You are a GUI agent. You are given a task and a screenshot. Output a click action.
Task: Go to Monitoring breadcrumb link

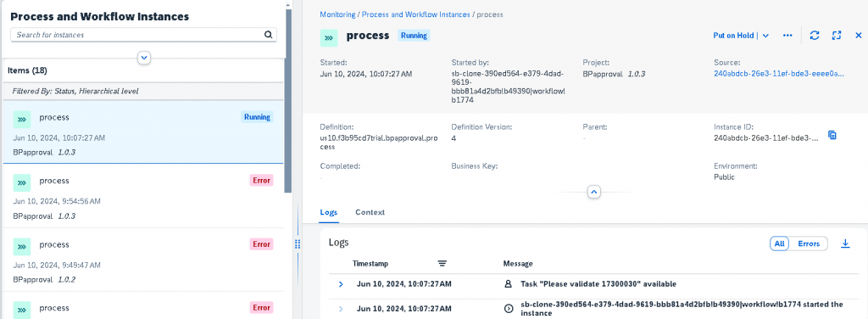click(337, 14)
